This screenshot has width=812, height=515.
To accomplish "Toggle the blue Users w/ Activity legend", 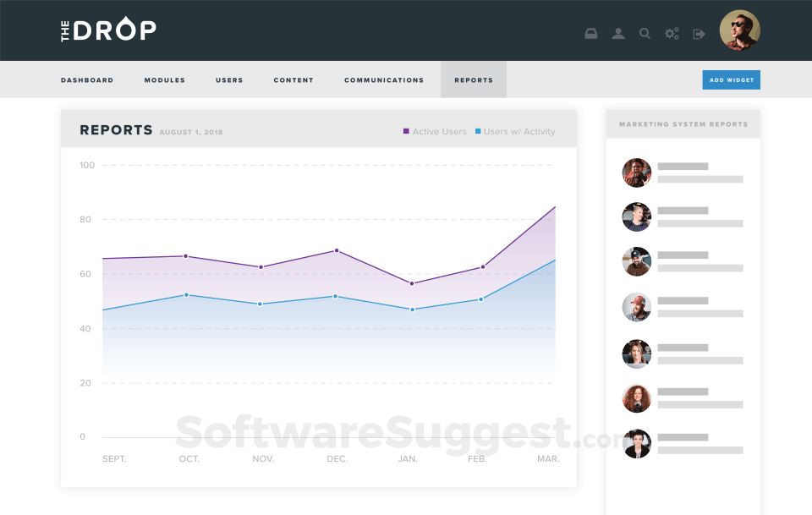I will coord(515,131).
